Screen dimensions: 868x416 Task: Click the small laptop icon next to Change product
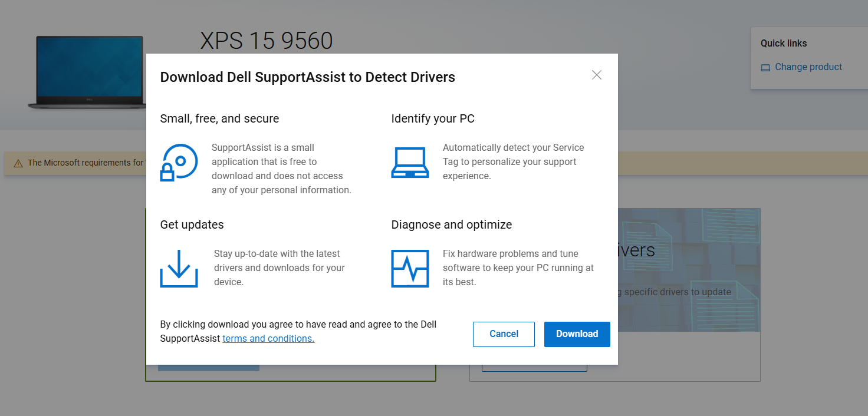click(x=765, y=68)
